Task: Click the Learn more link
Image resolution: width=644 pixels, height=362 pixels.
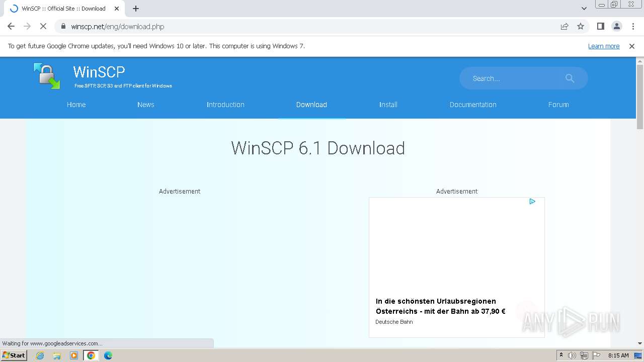Action: (604, 46)
